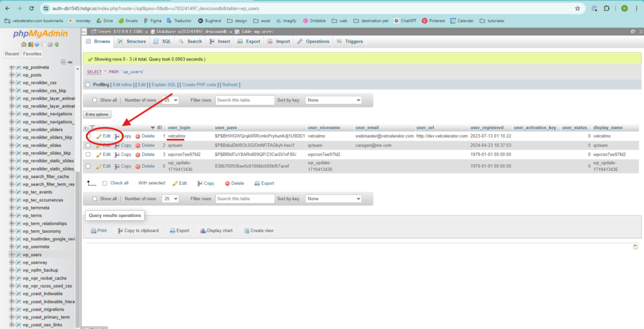Screen dimensions: 644x329
Task: Tick the upper Show all checkbox
Action: point(94,100)
